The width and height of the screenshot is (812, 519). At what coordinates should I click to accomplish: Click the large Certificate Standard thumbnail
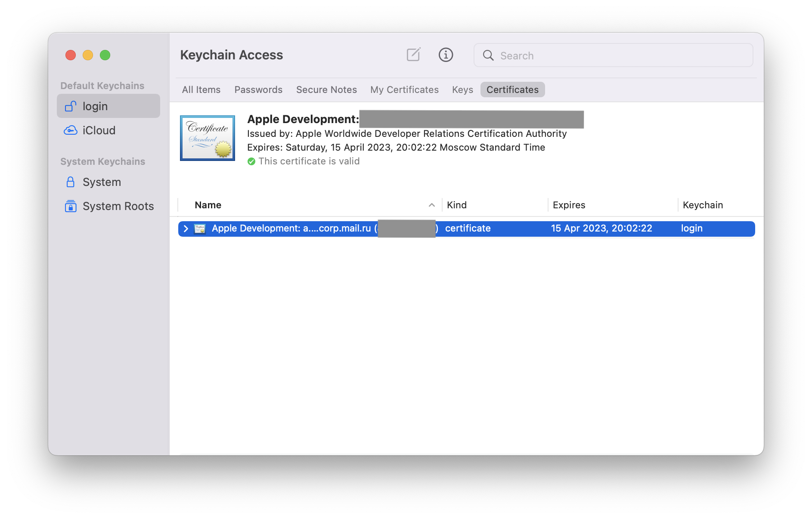click(x=208, y=138)
